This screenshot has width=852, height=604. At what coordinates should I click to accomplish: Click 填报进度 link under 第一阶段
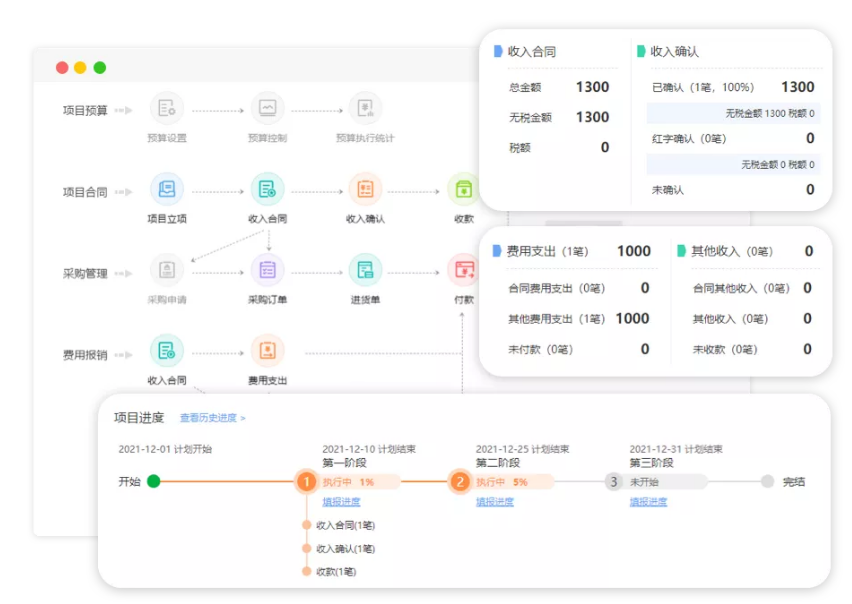click(341, 501)
